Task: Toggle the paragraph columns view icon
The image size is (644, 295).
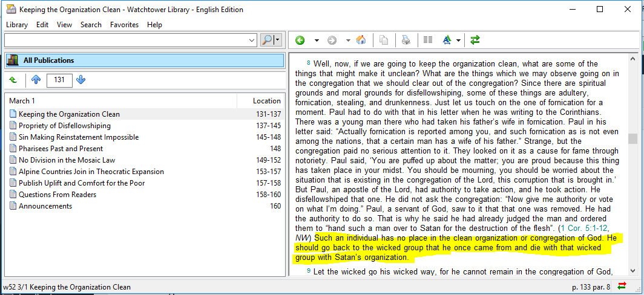Action: pyautogui.click(x=428, y=41)
